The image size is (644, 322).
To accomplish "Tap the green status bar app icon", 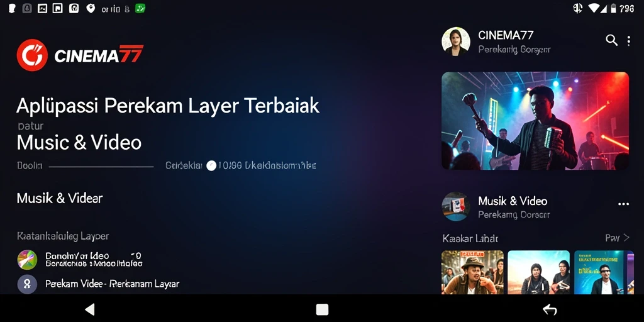I will click(x=140, y=8).
